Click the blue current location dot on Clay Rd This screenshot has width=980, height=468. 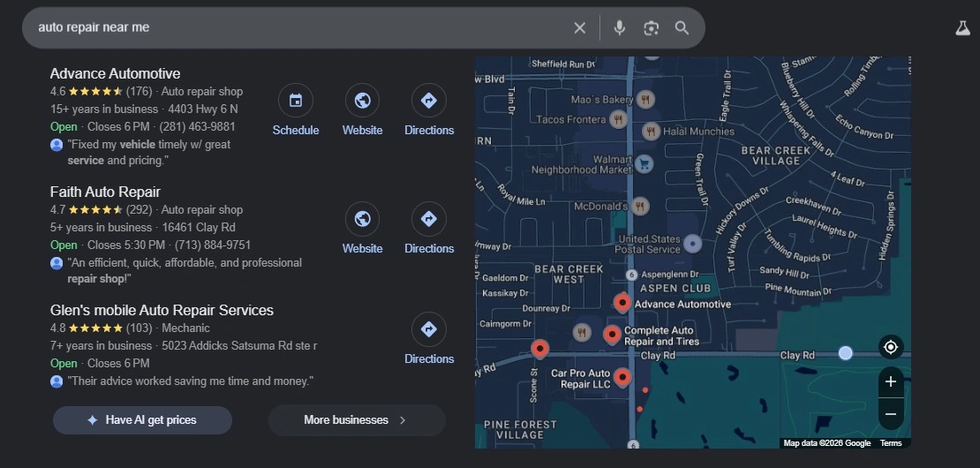click(x=845, y=353)
